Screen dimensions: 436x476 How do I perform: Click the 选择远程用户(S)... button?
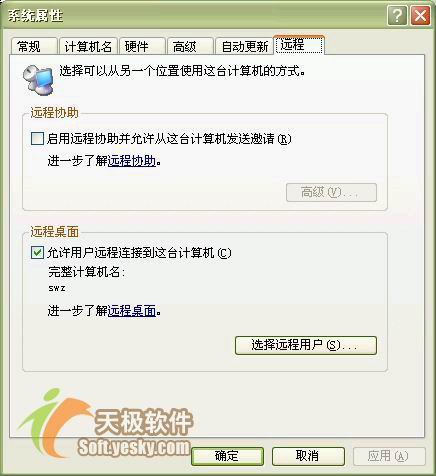click(306, 345)
